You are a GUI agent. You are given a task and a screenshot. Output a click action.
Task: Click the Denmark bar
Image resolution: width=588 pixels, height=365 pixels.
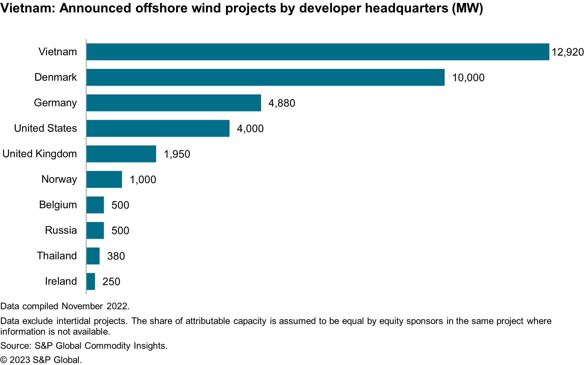click(265, 77)
